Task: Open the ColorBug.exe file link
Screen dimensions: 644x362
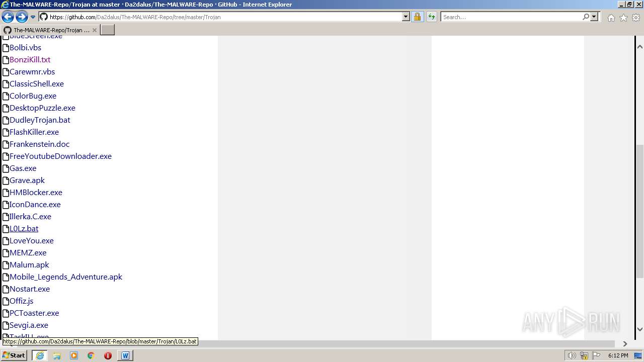Action: (33, 96)
